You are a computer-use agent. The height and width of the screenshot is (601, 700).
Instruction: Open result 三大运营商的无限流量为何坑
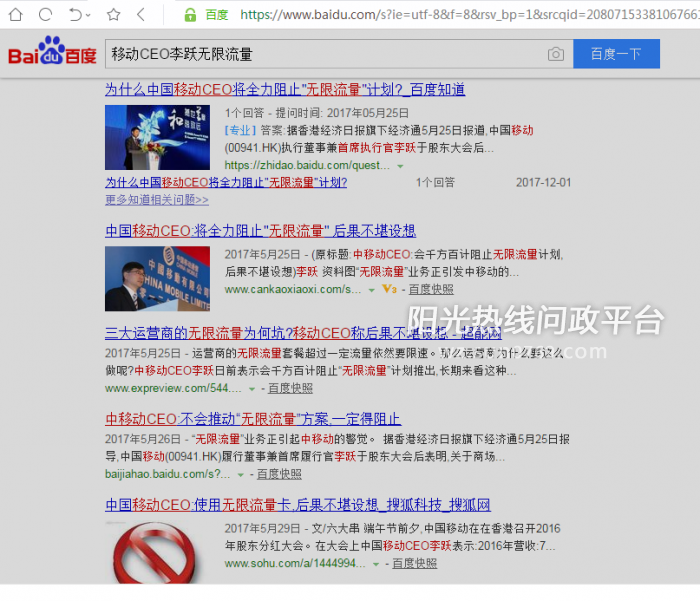point(303,333)
